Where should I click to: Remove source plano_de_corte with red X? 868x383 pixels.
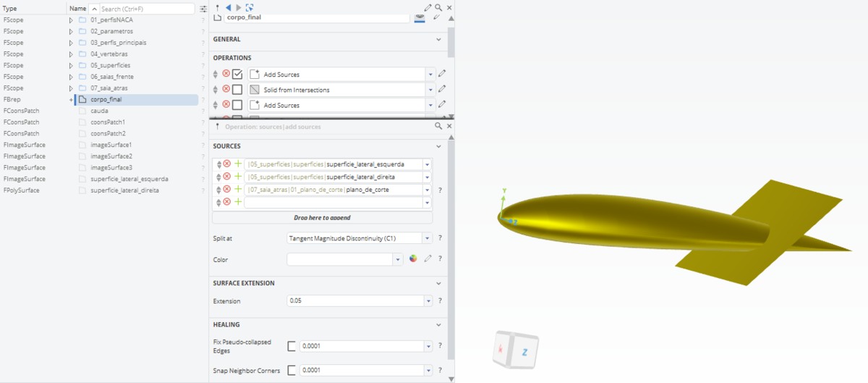(226, 190)
